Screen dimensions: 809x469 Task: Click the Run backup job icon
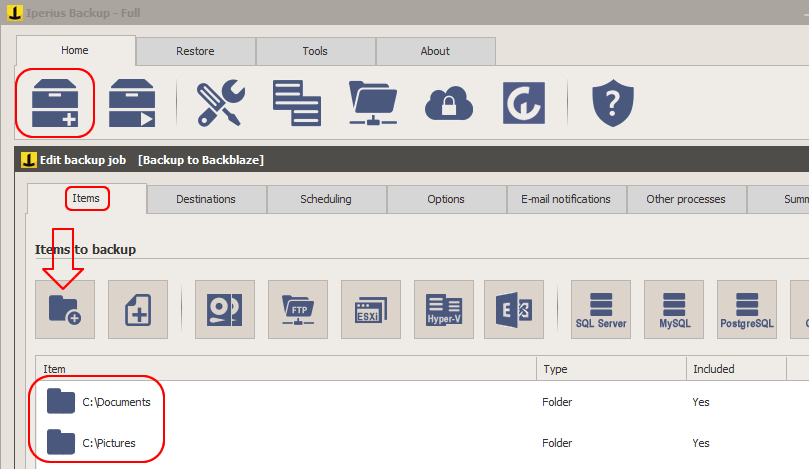click(x=132, y=103)
